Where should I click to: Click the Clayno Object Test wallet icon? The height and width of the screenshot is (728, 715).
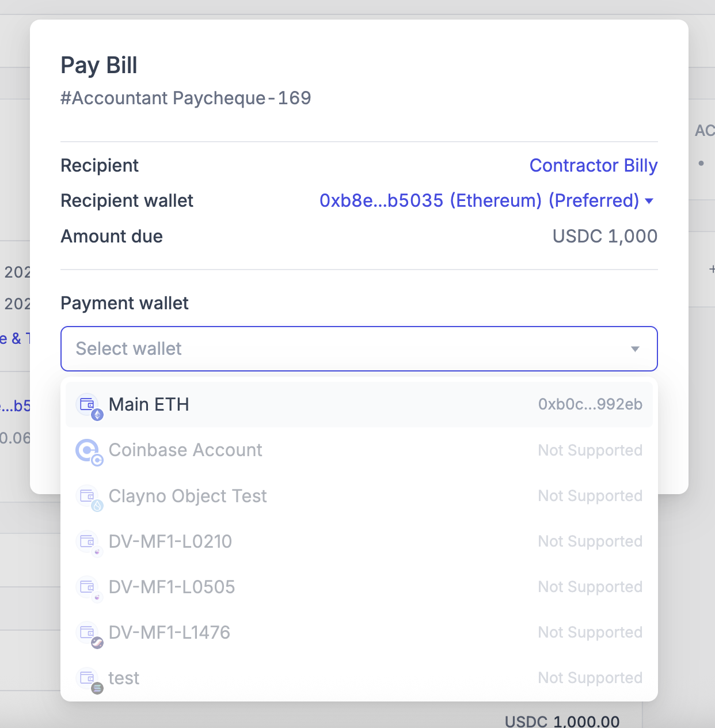point(89,496)
